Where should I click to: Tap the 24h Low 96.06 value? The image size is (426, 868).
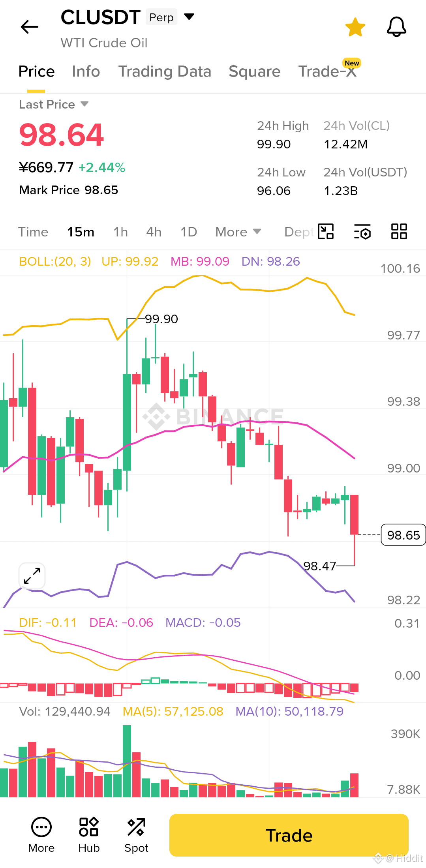[274, 191]
